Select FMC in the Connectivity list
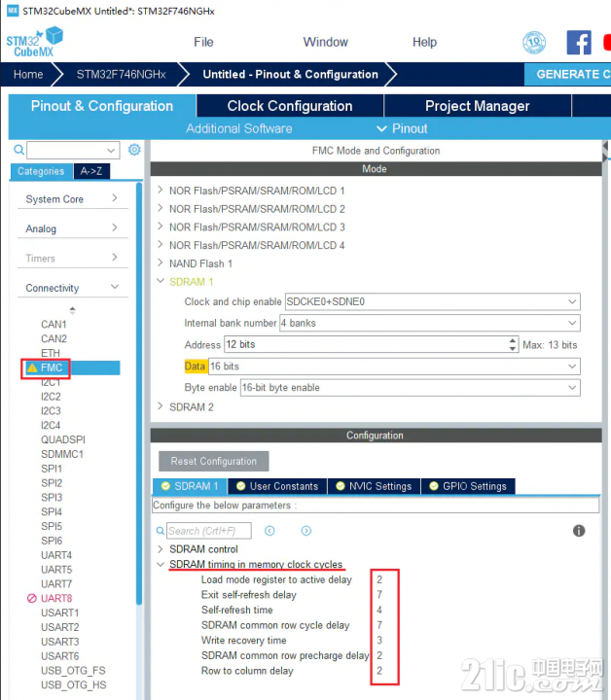 (52, 367)
